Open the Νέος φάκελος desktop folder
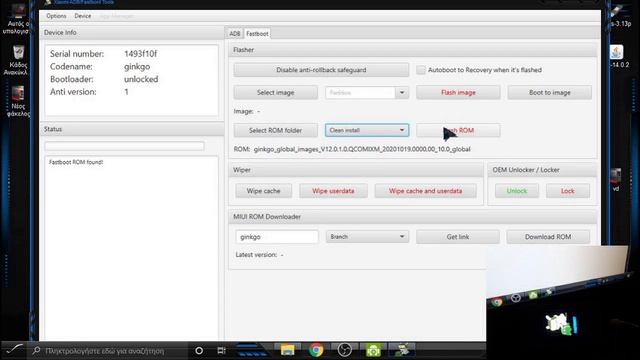Screen dimensions: 640x360 (x=18, y=101)
